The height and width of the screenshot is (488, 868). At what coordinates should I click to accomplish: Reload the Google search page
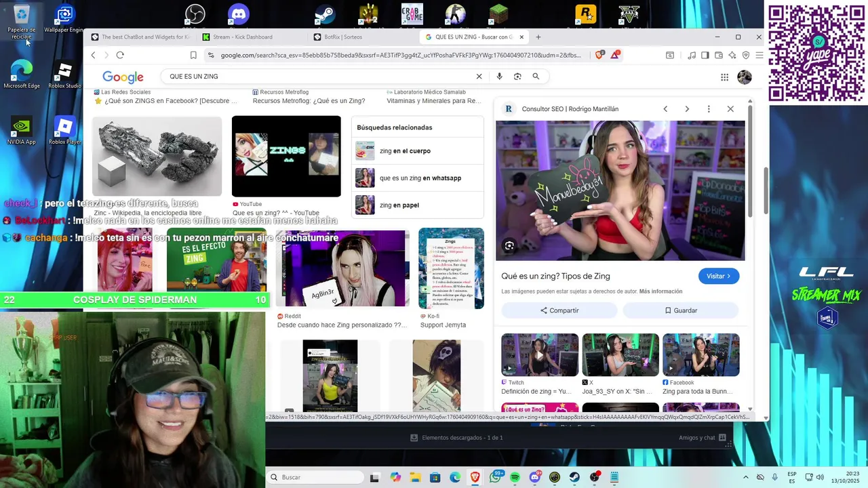pos(120,55)
